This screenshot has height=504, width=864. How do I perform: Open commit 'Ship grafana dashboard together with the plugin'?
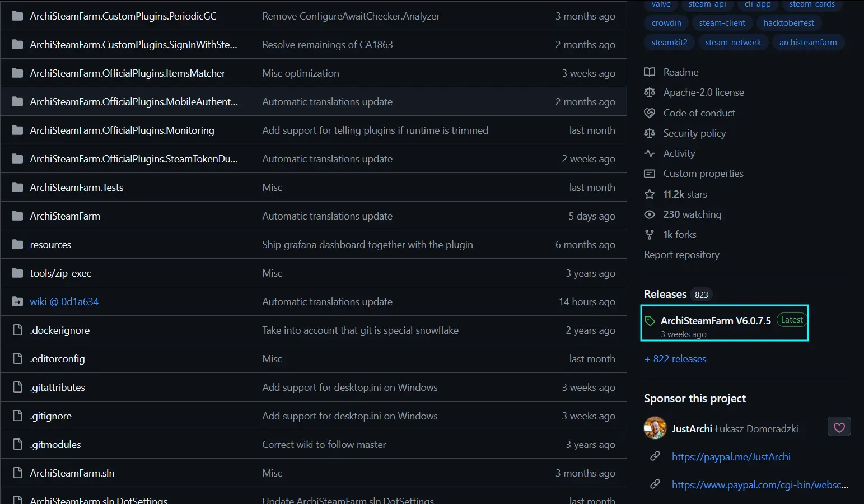click(x=367, y=245)
